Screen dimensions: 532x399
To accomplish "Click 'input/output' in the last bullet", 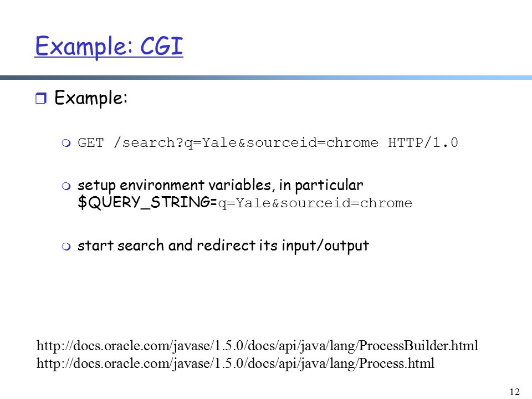I will click(325, 246).
